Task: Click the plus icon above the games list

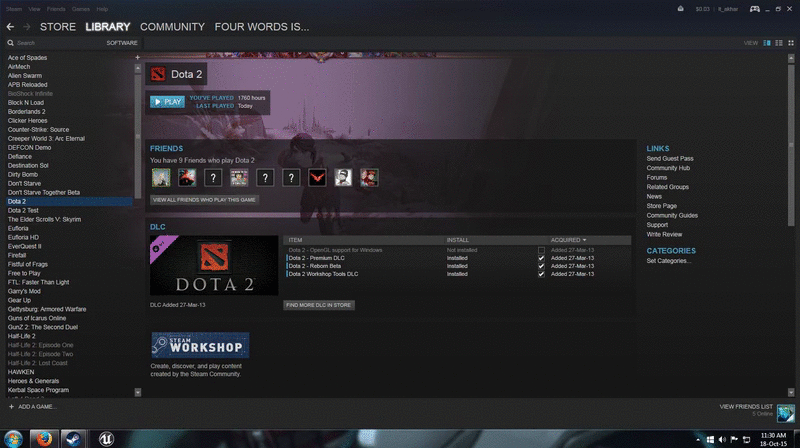Action: [x=137, y=57]
